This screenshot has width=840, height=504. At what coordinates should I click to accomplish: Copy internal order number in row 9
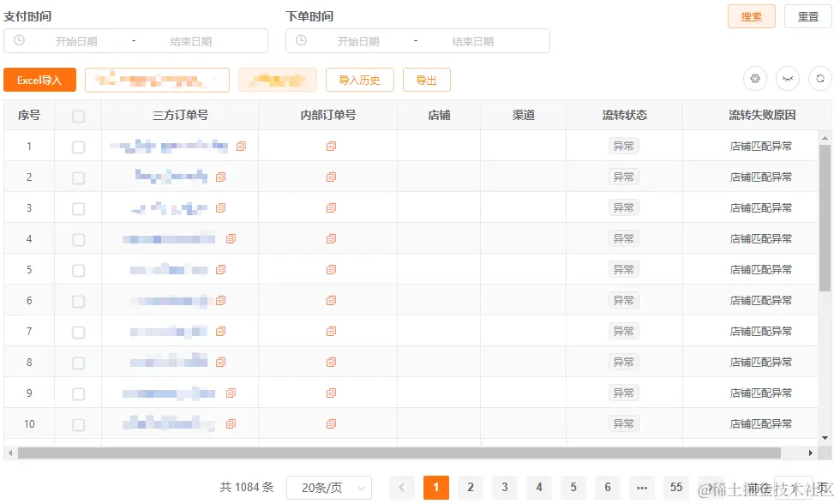[331, 393]
